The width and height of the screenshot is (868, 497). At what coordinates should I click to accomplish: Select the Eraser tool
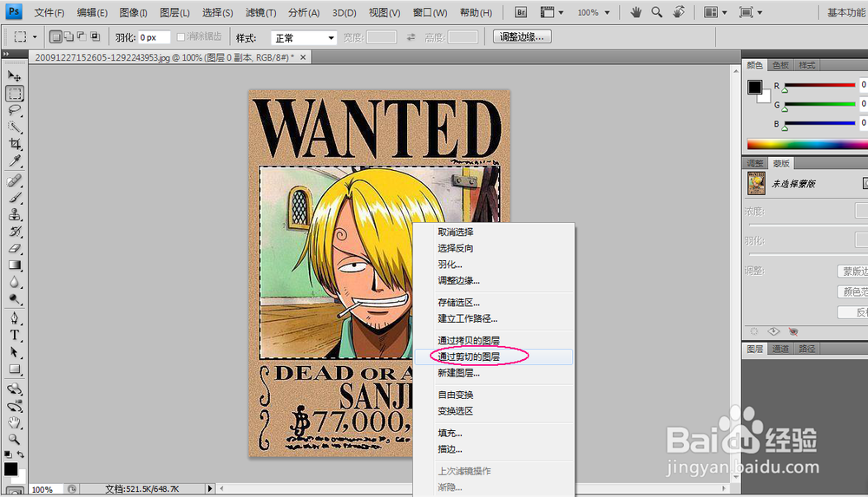point(15,248)
